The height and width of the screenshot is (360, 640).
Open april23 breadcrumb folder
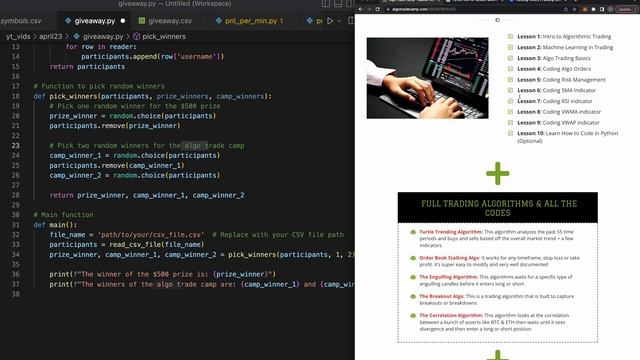[x=51, y=36]
